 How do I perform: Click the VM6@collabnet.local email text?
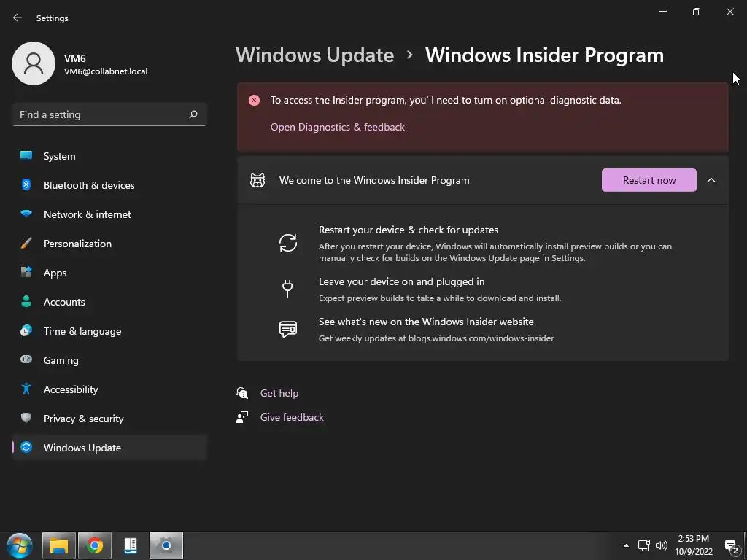click(x=106, y=71)
